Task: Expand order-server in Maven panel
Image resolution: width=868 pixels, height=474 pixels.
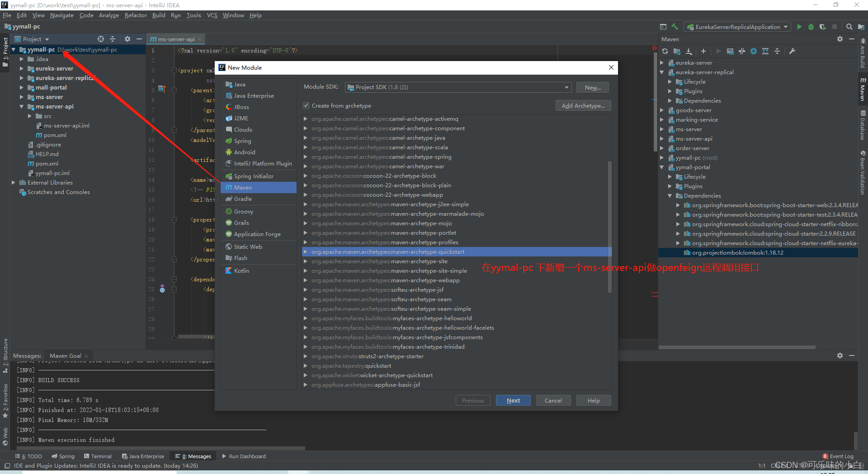Action: [662, 148]
